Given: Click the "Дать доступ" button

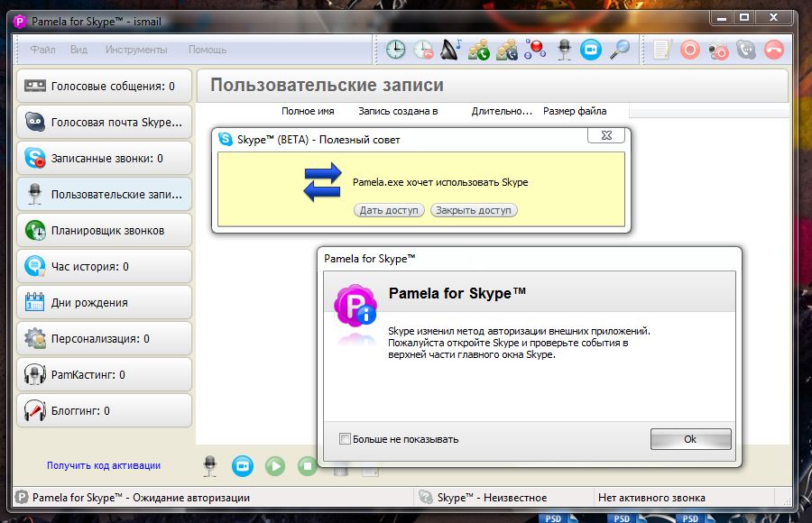Looking at the screenshot, I should [x=389, y=210].
